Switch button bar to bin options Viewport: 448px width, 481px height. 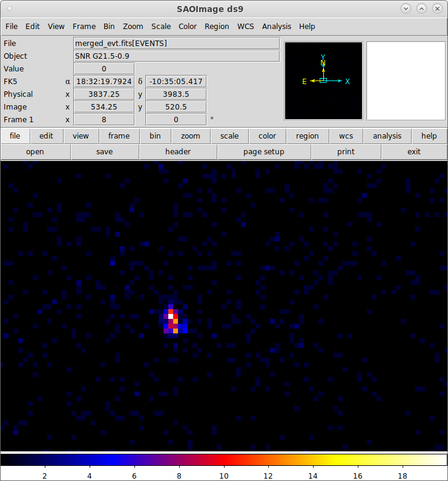[x=155, y=136]
